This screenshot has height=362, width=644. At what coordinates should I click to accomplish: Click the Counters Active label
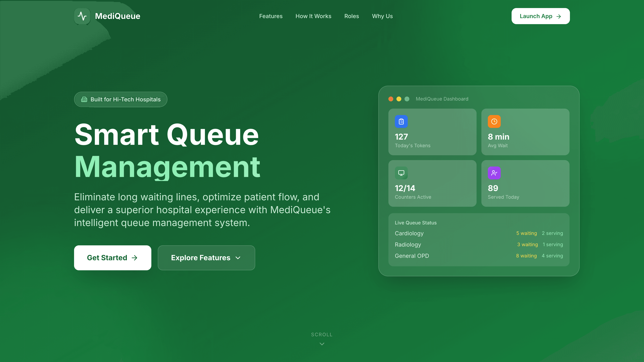pos(413,197)
